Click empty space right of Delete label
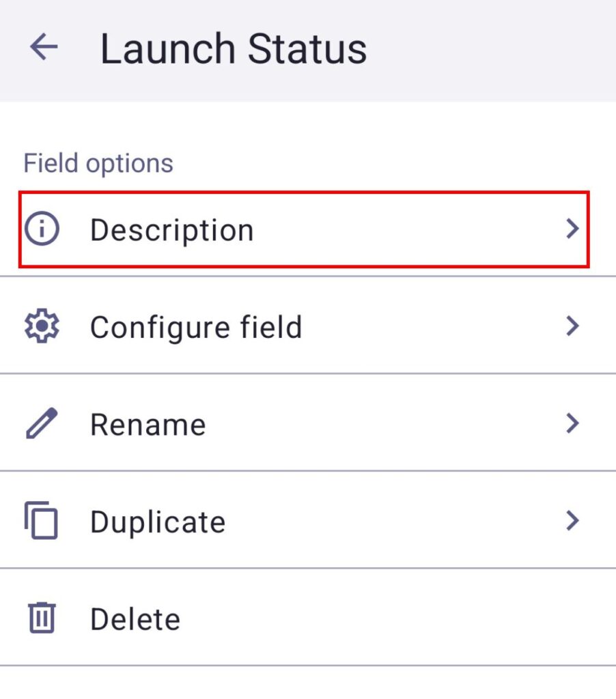Screen dimensions: 616x699 396,619
